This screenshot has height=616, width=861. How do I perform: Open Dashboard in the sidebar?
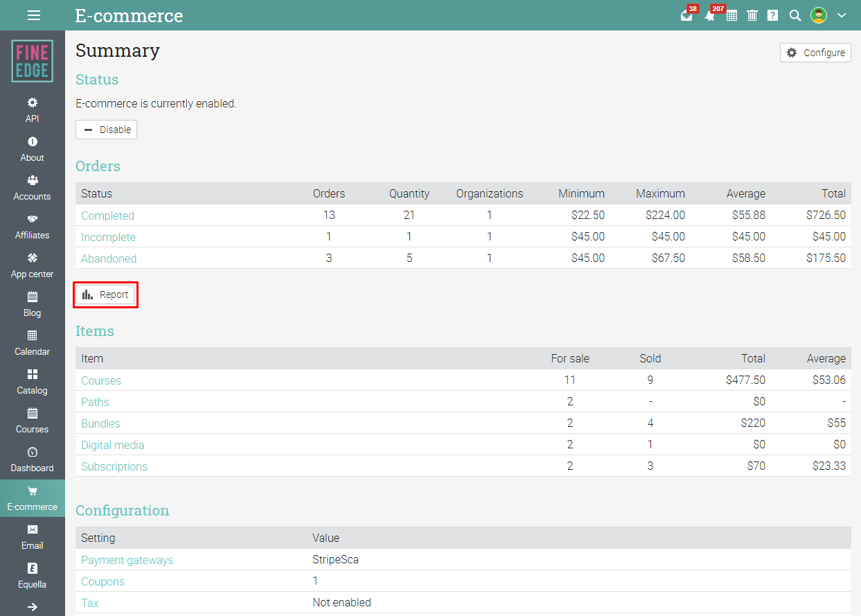pyautogui.click(x=32, y=459)
